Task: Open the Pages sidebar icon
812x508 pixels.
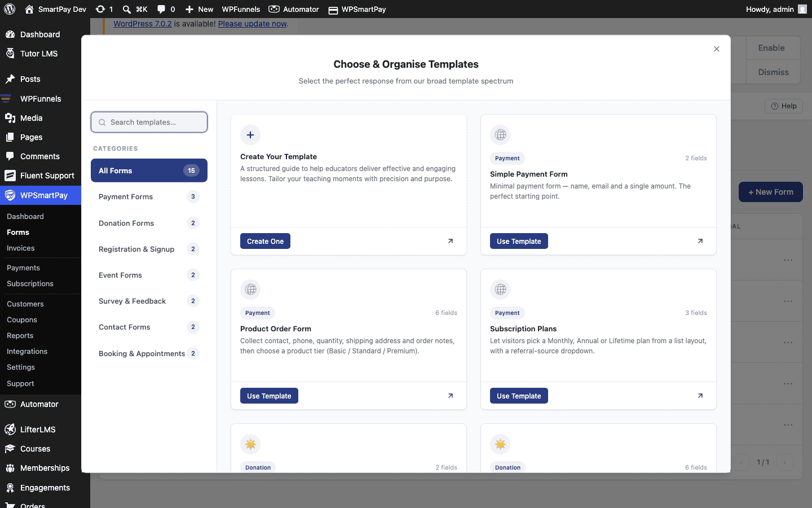Action: (x=10, y=137)
